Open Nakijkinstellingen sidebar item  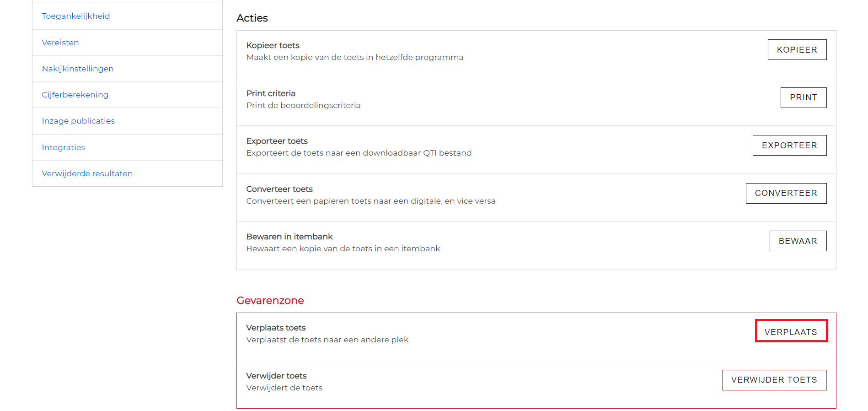coord(78,69)
